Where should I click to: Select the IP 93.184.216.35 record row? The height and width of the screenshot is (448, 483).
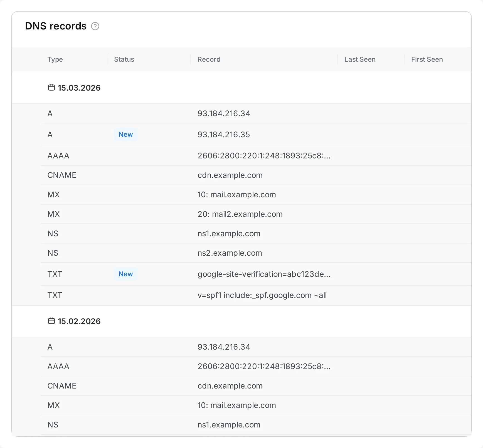[x=224, y=135]
